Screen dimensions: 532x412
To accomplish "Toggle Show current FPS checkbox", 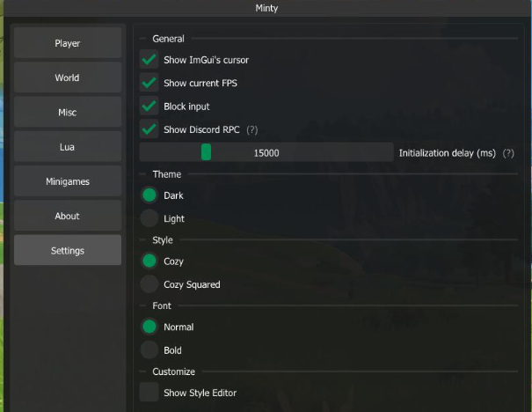I will tap(149, 83).
